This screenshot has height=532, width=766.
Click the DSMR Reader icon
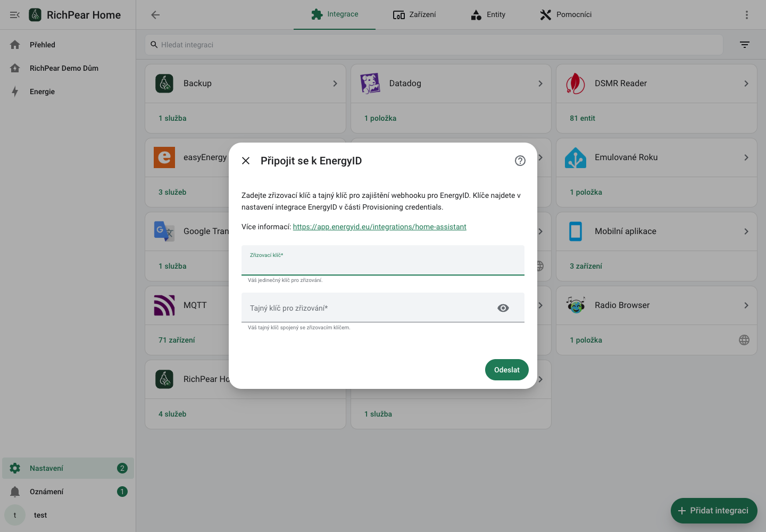pos(576,84)
